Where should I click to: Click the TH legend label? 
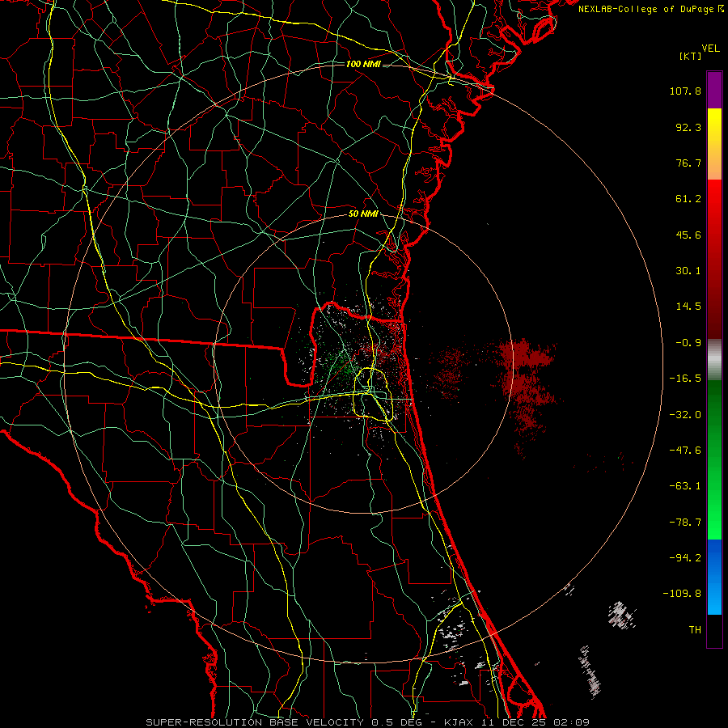(695, 630)
